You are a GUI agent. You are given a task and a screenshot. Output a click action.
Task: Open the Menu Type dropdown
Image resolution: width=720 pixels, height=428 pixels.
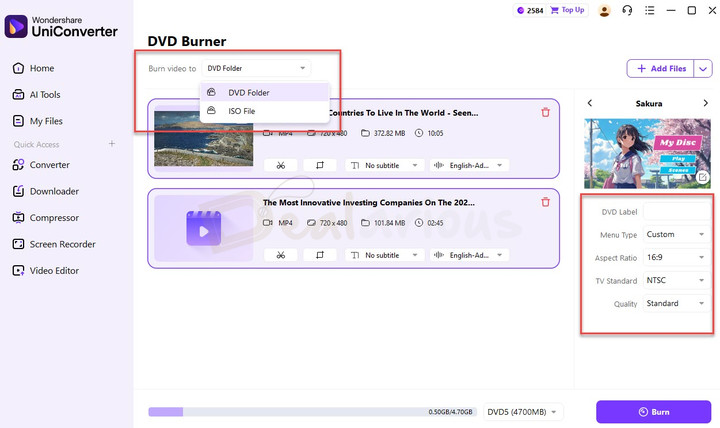coord(676,235)
